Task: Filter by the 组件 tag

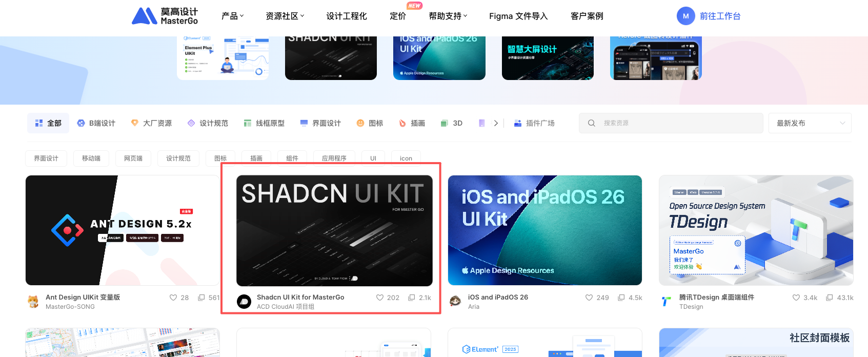Action: pyautogui.click(x=292, y=158)
